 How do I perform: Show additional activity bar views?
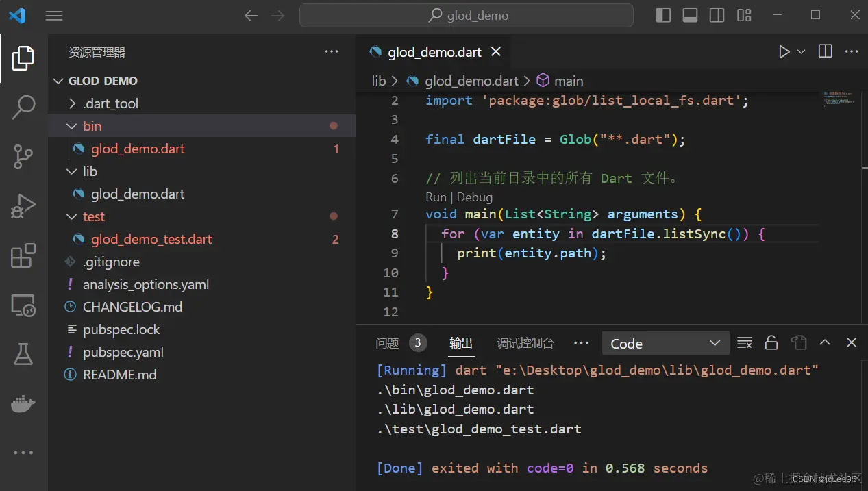[x=23, y=453]
